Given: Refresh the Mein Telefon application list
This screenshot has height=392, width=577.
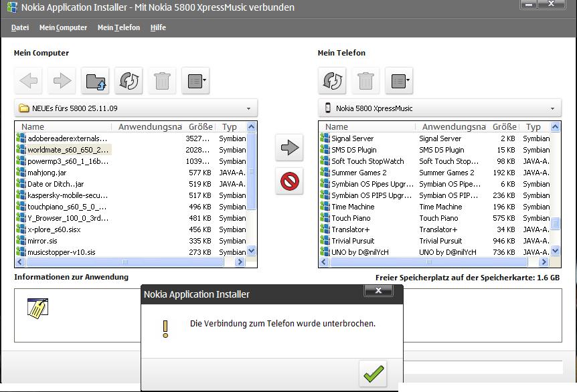Looking at the screenshot, I should tap(332, 80).
